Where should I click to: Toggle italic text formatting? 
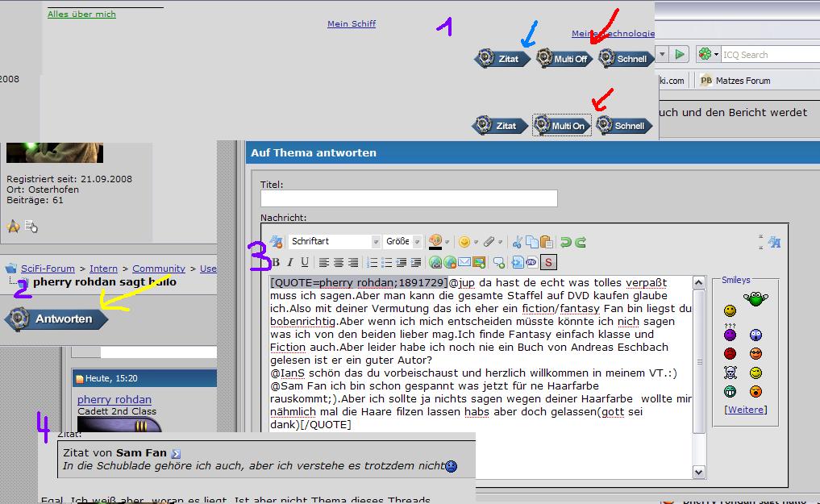click(290, 262)
